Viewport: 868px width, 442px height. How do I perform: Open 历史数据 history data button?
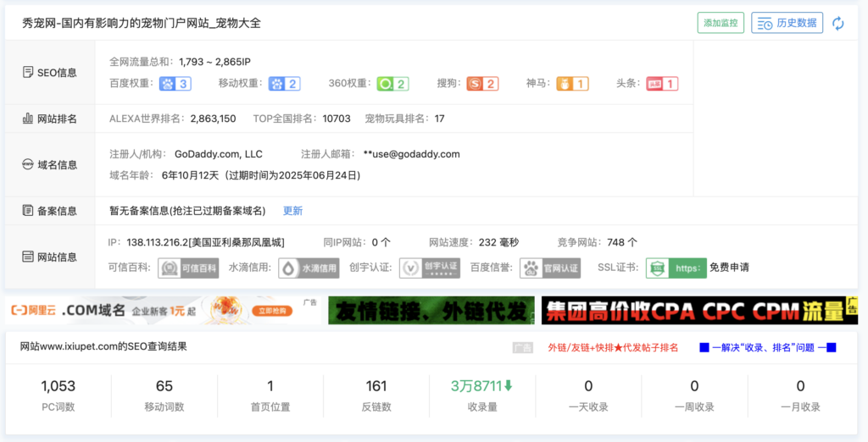787,23
